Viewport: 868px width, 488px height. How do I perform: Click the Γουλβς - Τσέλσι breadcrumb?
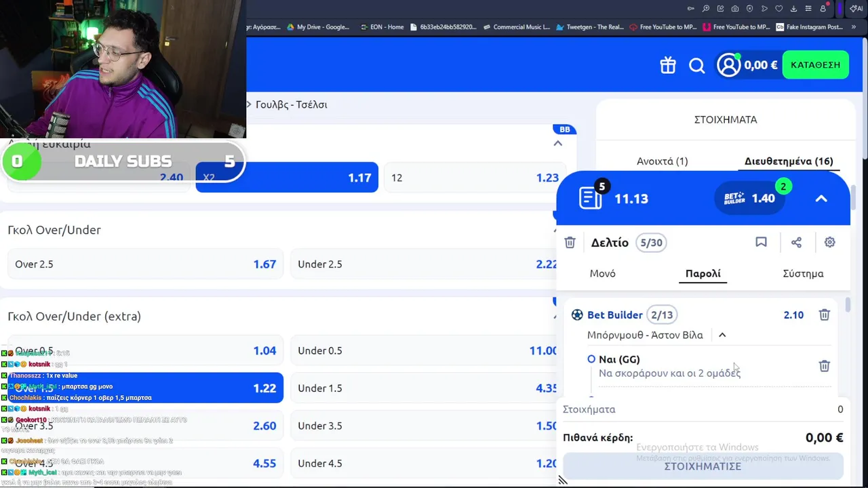[291, 104]
